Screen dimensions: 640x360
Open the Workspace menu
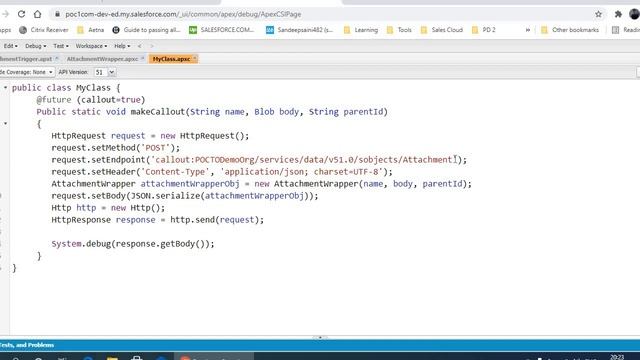(91, 46)
